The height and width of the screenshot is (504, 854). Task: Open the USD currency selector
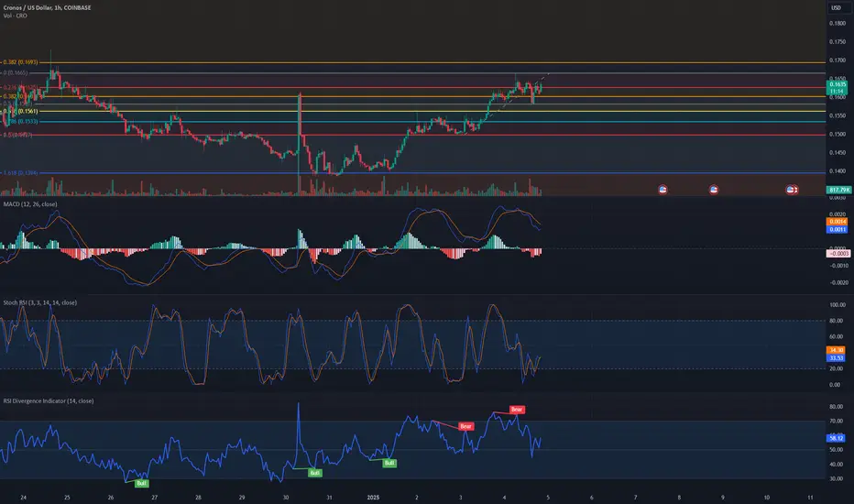coord(836,7)
